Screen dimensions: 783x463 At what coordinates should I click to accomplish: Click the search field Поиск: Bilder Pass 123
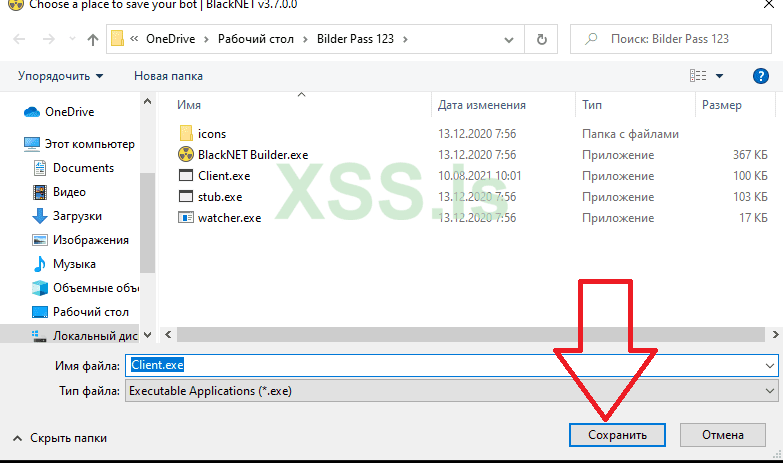pyautogui.click(x=671, y=39)
